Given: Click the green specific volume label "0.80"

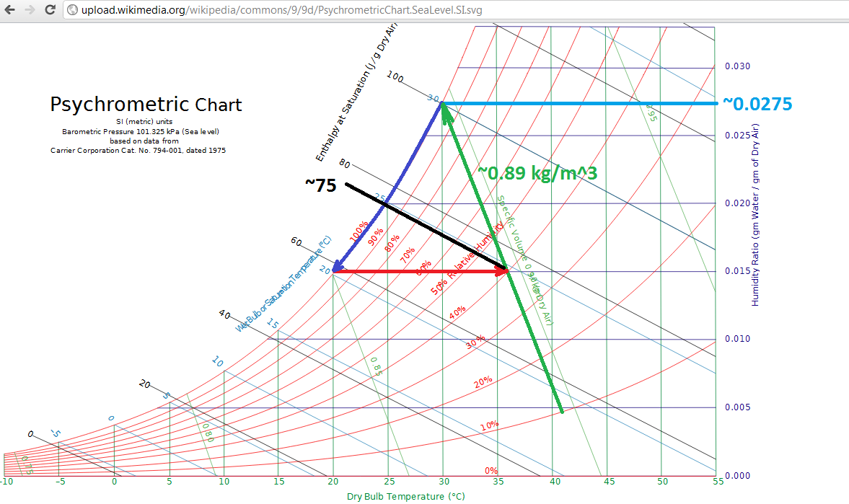Looking at the screenshot, I should pos(208,432).
